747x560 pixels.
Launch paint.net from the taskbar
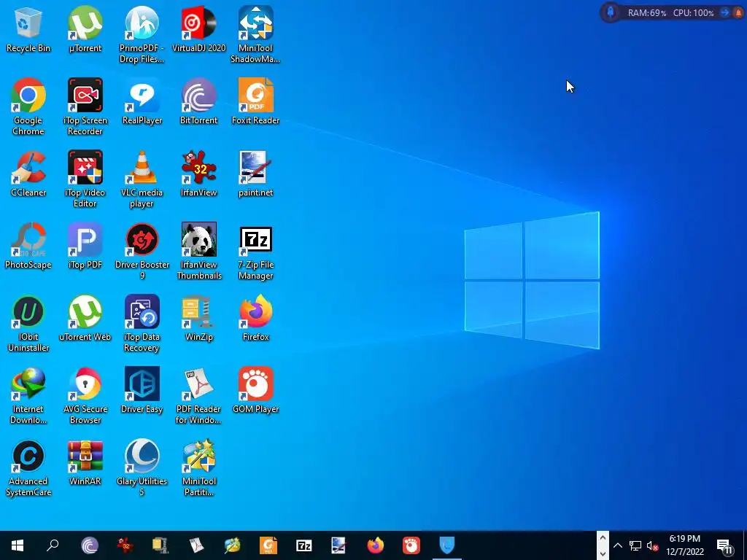coord(339,545)
